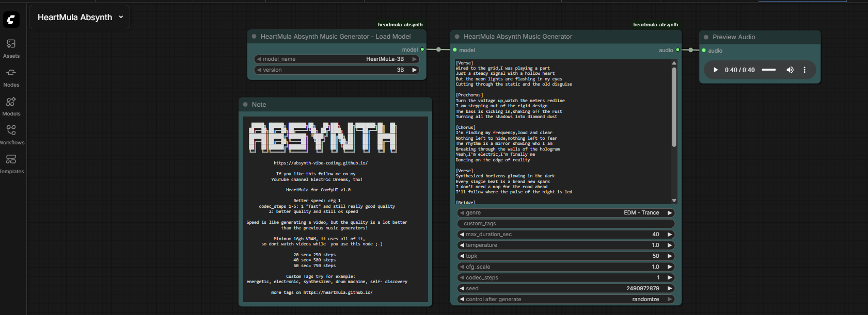Select previous genre with left arrow
The image size is (868, 315).
pos(462,212)
